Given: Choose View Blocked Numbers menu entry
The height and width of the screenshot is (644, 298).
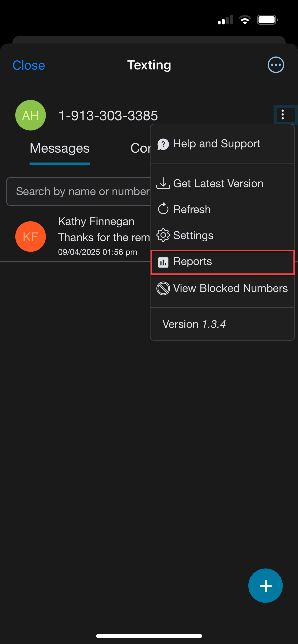Looking at the screenshot, I should pos(223,288).
